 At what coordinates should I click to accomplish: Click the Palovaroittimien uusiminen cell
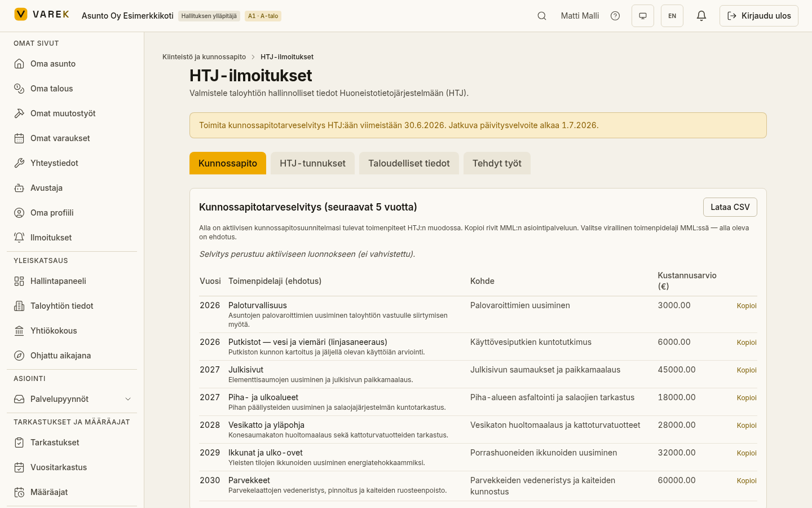[520, 305]
